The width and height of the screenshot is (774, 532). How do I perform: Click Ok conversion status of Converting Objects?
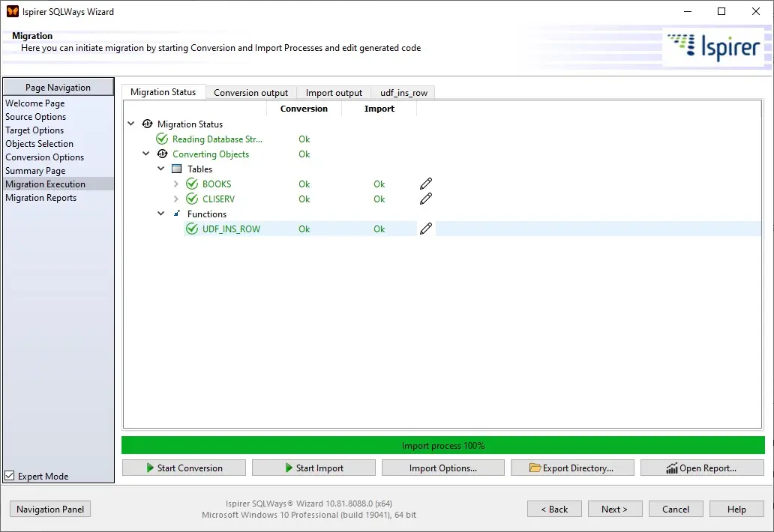(304, 154)
